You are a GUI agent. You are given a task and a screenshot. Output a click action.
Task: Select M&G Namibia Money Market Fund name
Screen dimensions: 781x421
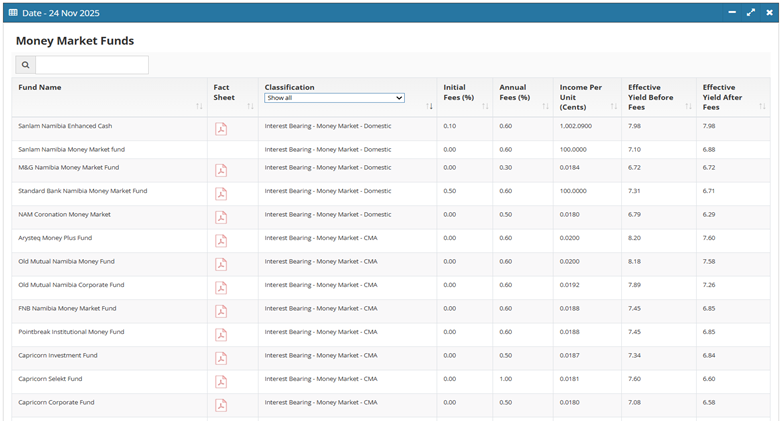(69, 167)
